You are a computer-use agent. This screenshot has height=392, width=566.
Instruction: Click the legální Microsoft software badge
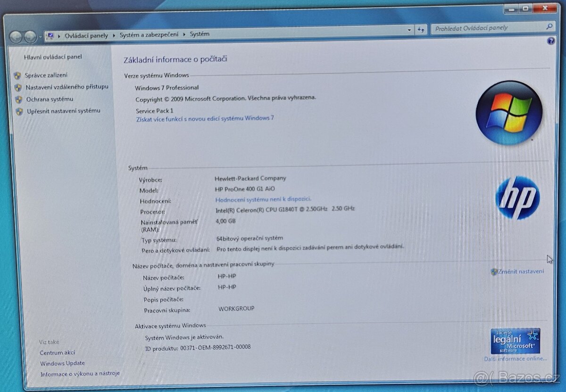[515, 341]
